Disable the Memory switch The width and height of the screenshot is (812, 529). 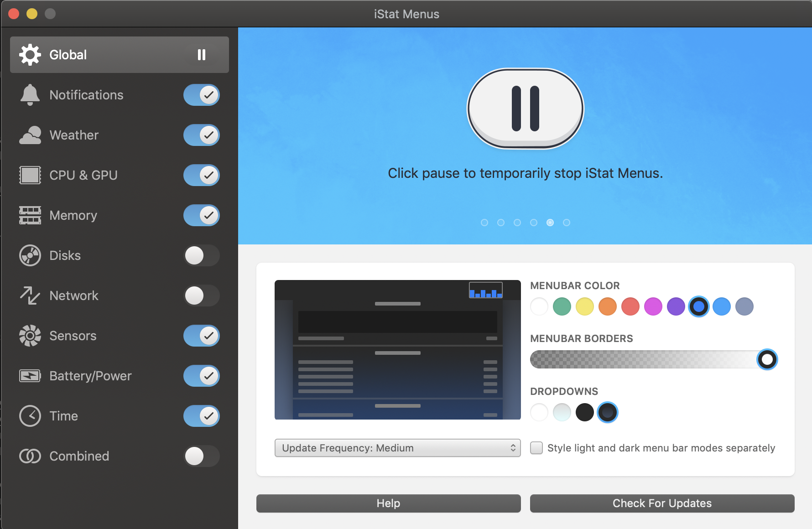pos(202,215)
